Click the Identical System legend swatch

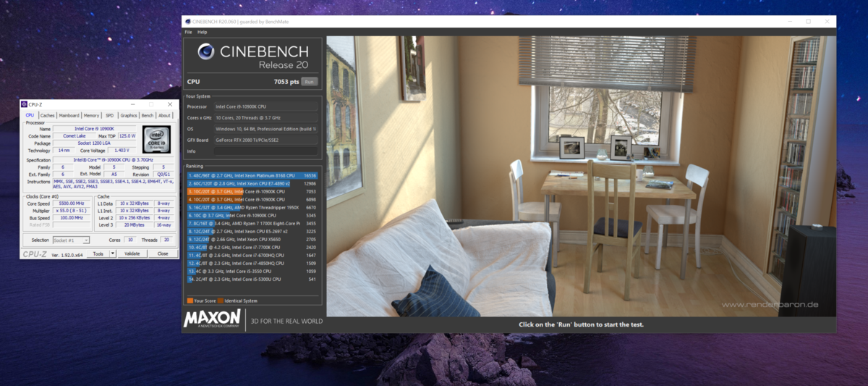(219, 300)
